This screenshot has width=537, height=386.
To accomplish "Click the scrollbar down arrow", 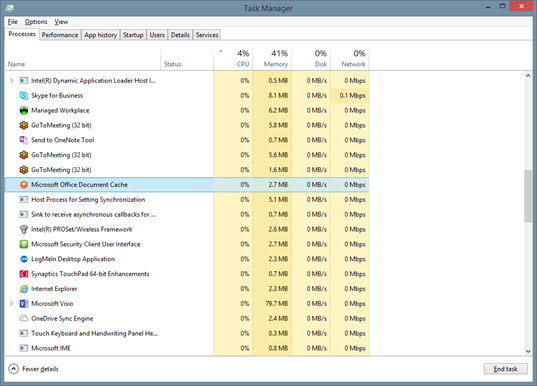I will tap(528, 351).
